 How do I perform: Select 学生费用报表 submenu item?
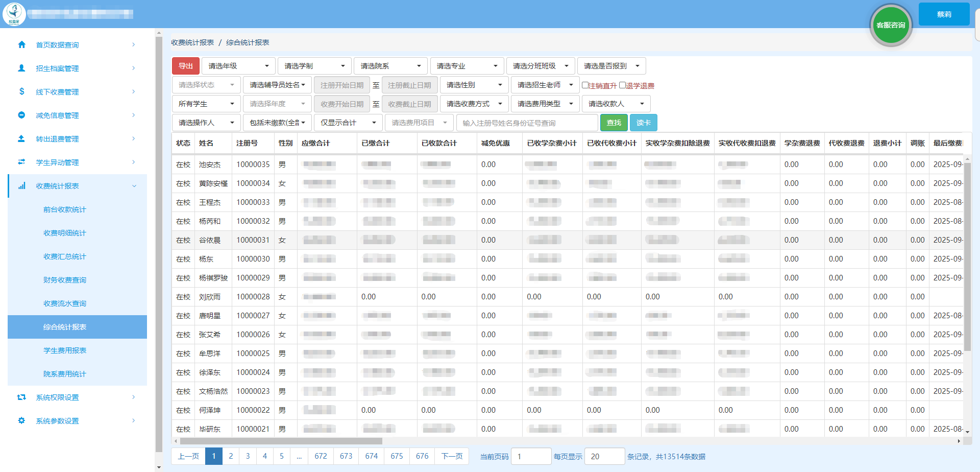(65, 350)
